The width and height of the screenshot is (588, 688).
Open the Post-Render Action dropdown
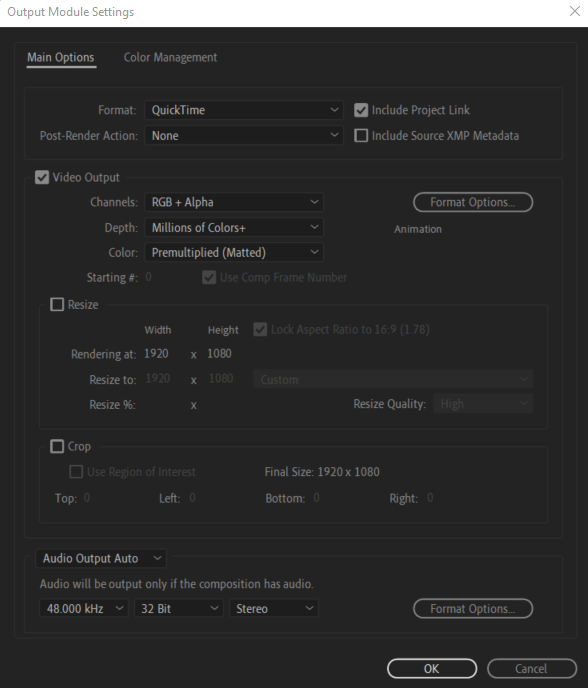tap(244, 136)
